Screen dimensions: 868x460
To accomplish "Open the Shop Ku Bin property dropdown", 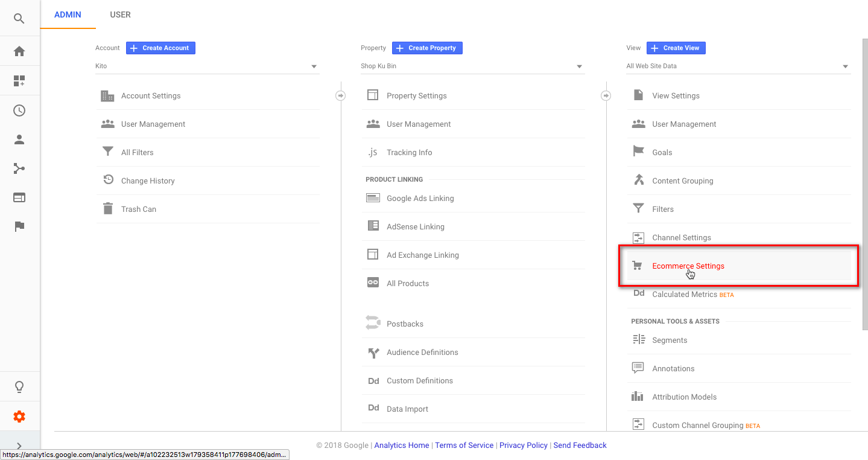I will (x=472, y=66).
